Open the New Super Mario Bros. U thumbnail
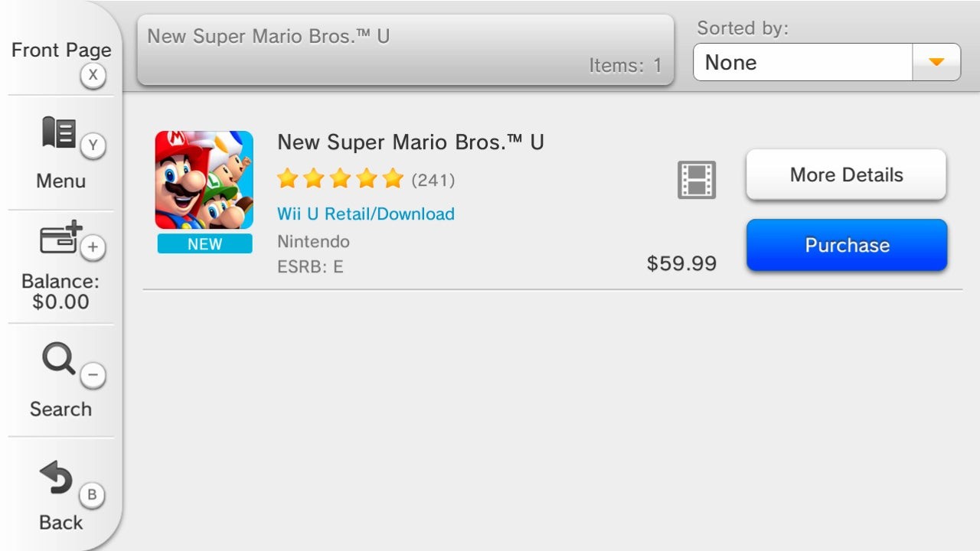This screenshot has height=551, width=980. tap(204, 181)
